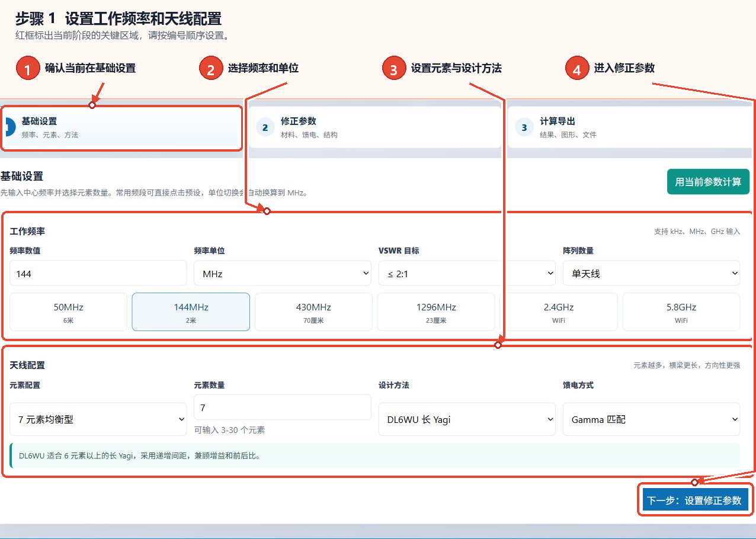Screen dimensions: 756x539
Task: Expand the VSWR 目标 dropdown
Action: pyautogui.click(x=467, y=274)
